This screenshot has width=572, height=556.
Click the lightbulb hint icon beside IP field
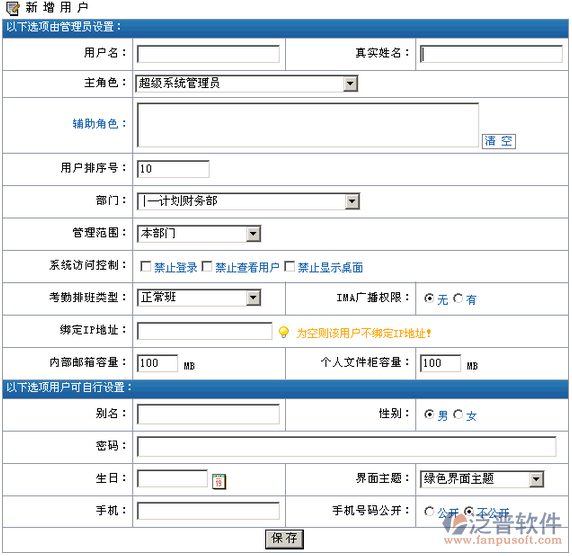[283, 332]
